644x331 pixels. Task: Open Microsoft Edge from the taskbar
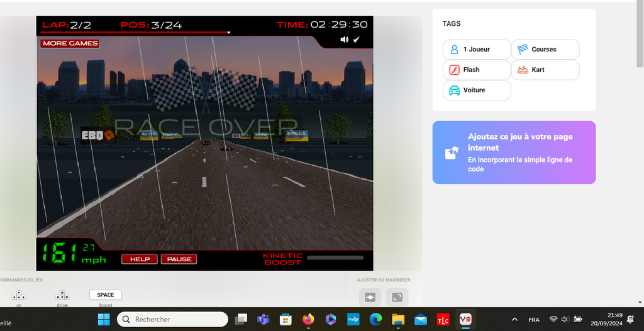pos(375,319)
